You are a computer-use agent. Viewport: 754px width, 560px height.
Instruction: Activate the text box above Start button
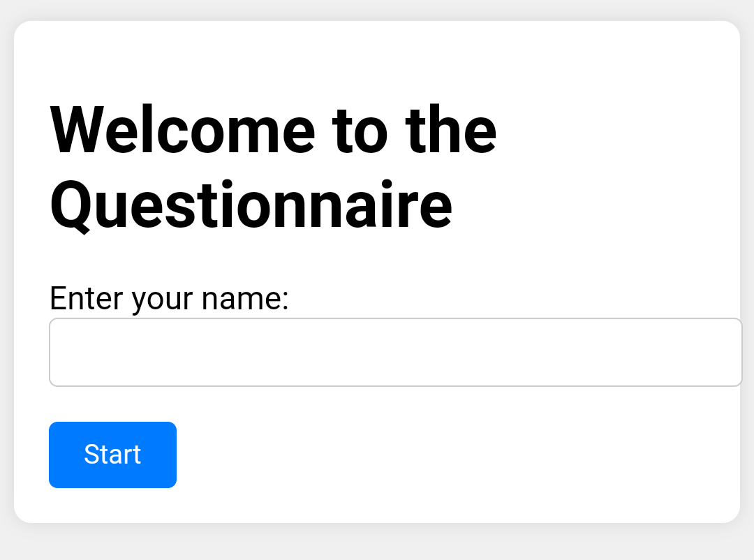click(395, 352)
